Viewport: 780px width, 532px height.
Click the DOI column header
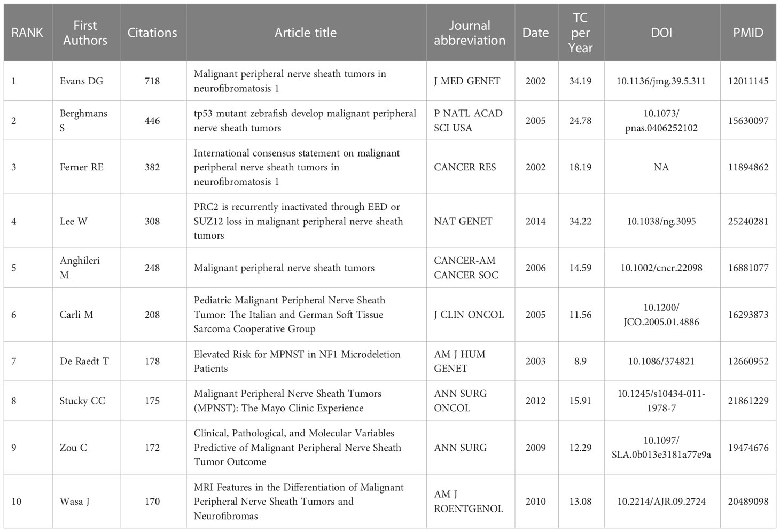click(x=661, y=33)
